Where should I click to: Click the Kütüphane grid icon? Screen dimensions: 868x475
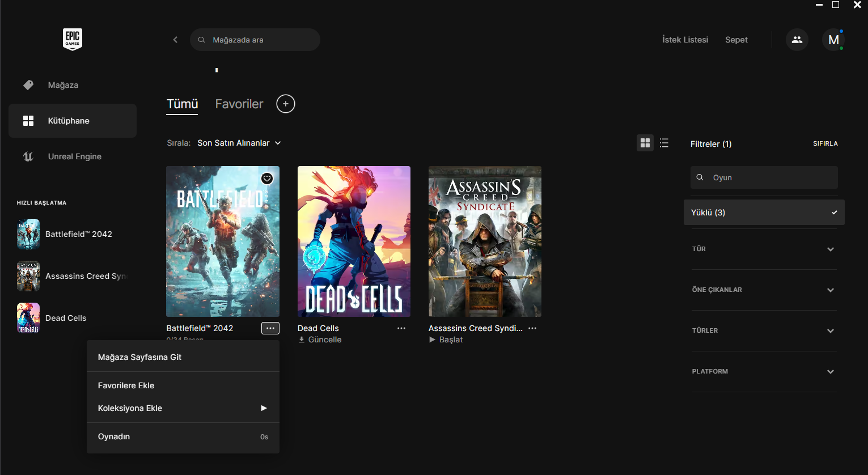pyautogui.click(x=28, y=121)
